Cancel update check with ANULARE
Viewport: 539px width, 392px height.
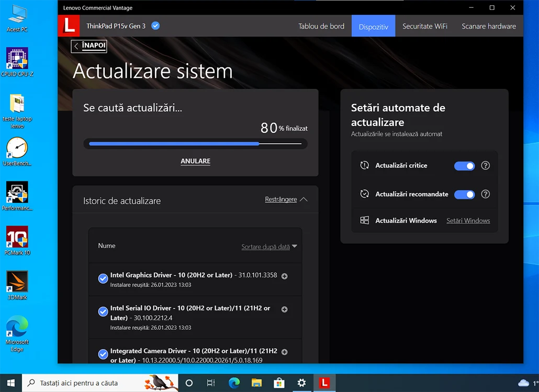(196, 161)
